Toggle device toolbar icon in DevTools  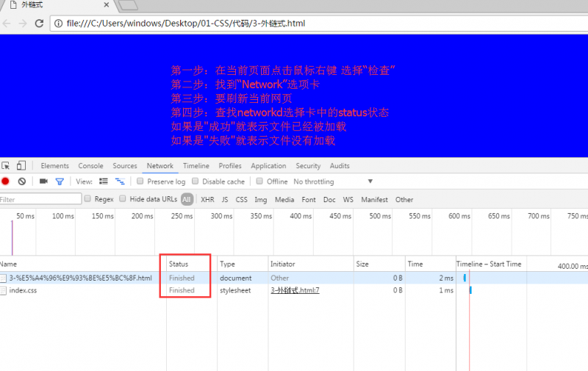tap(21, 166)
